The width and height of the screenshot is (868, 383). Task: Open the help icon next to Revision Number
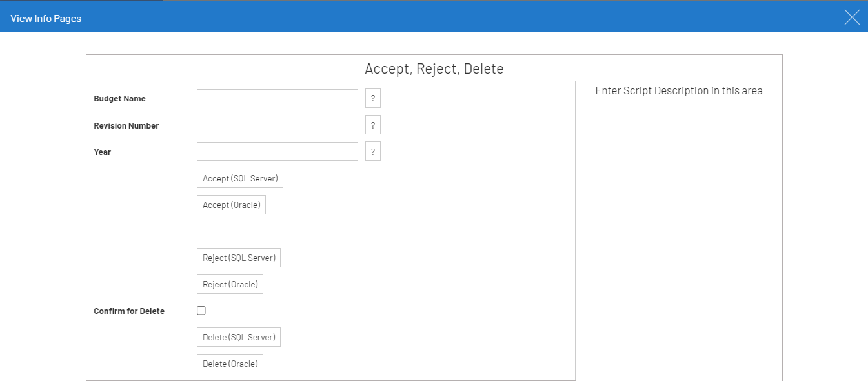tap(372, 125)
